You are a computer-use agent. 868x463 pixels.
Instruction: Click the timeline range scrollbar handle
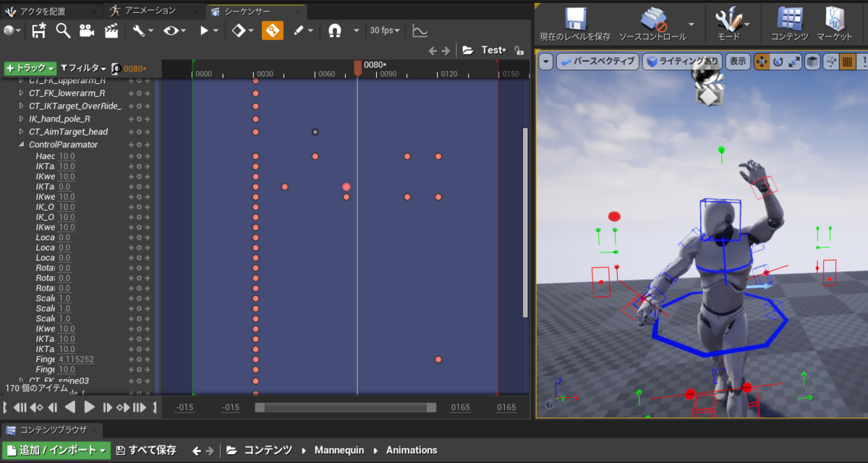(x=346, y=407)
